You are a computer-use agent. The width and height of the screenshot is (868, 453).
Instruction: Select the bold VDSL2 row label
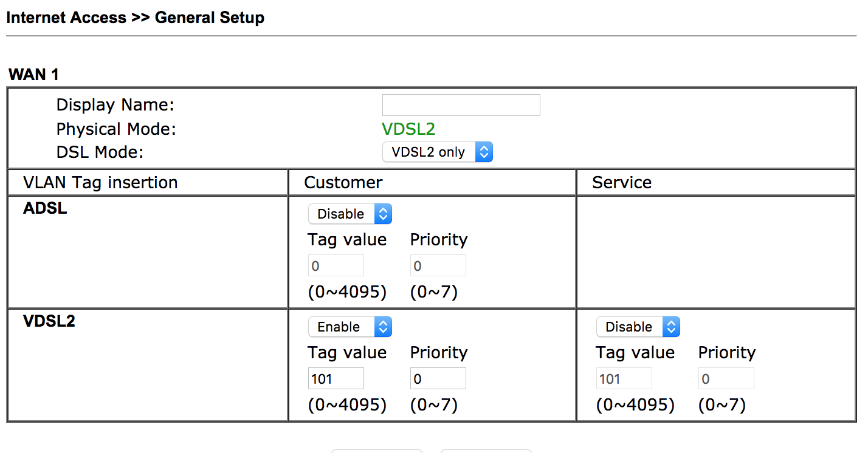pyautogui.click(x=49, y=321)
